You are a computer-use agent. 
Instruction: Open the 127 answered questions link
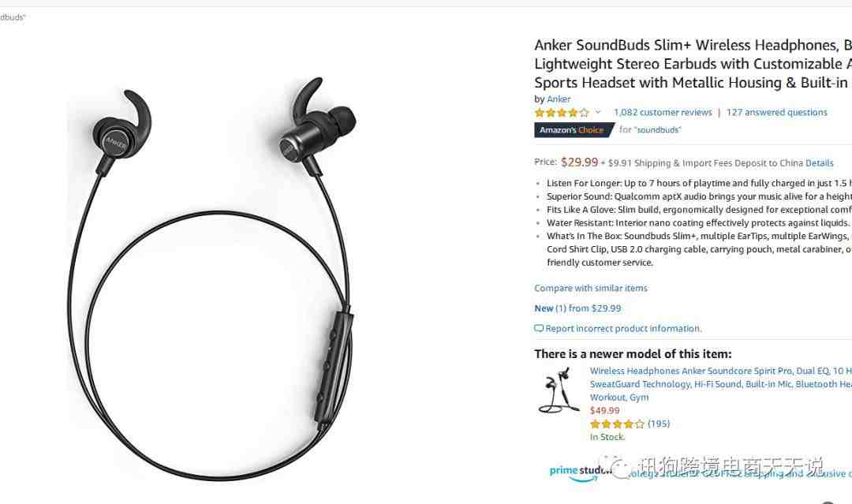point(776,113)
